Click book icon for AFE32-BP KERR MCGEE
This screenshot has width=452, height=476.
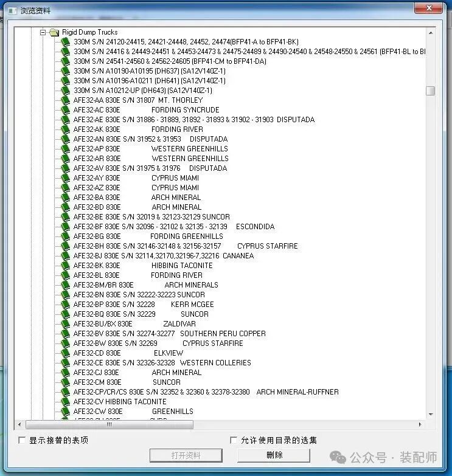pos(65,304)
